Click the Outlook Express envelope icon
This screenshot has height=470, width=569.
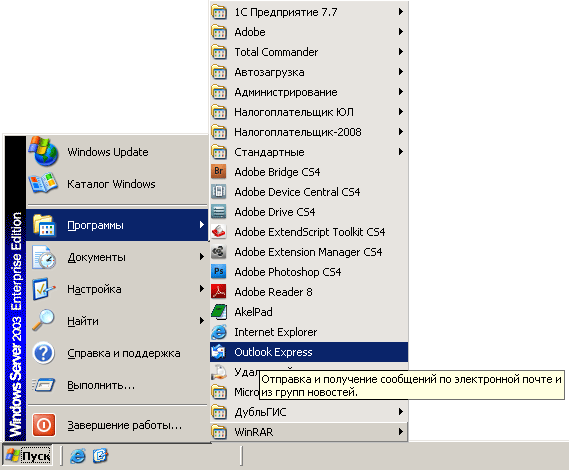click(219, 352)
